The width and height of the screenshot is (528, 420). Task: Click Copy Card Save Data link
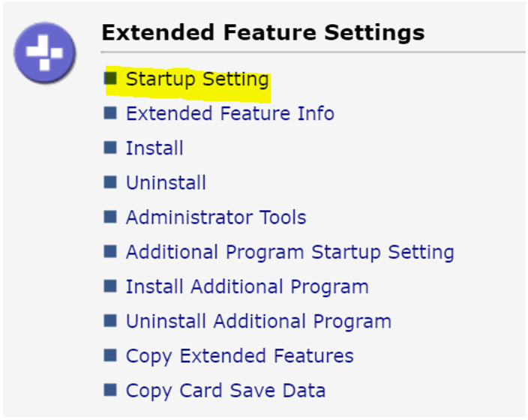click(x=225, y=390)
